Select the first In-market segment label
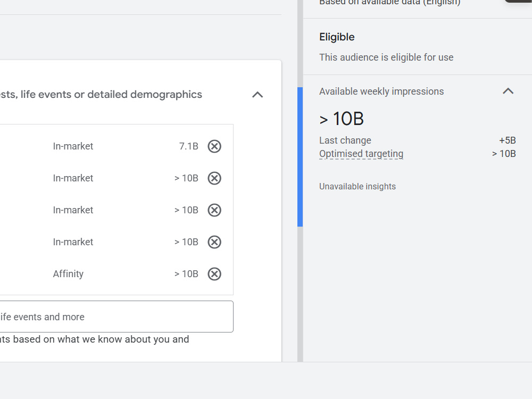This screenshot has width=532, height=399. (73, 146)
